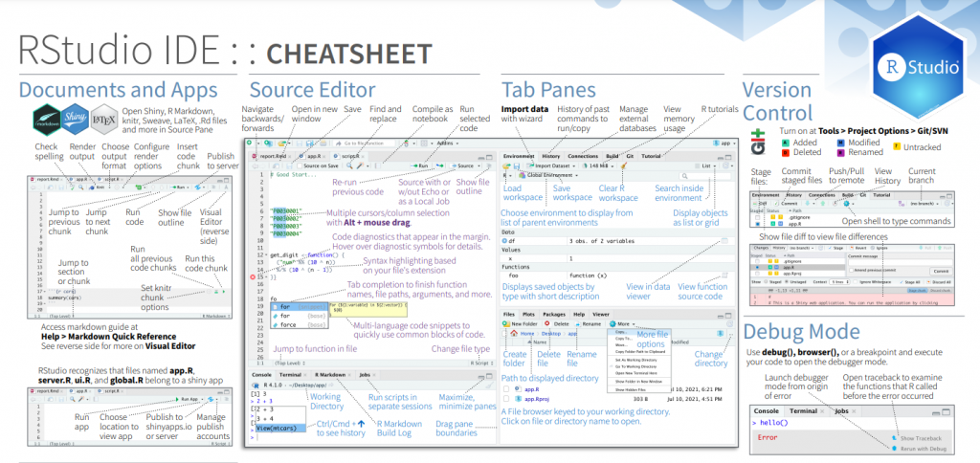Image resolution: width=980 pixels, height=463 pixels.
Task: Click Run App in shiny app toolbar
Action: (x=187, y=399)
